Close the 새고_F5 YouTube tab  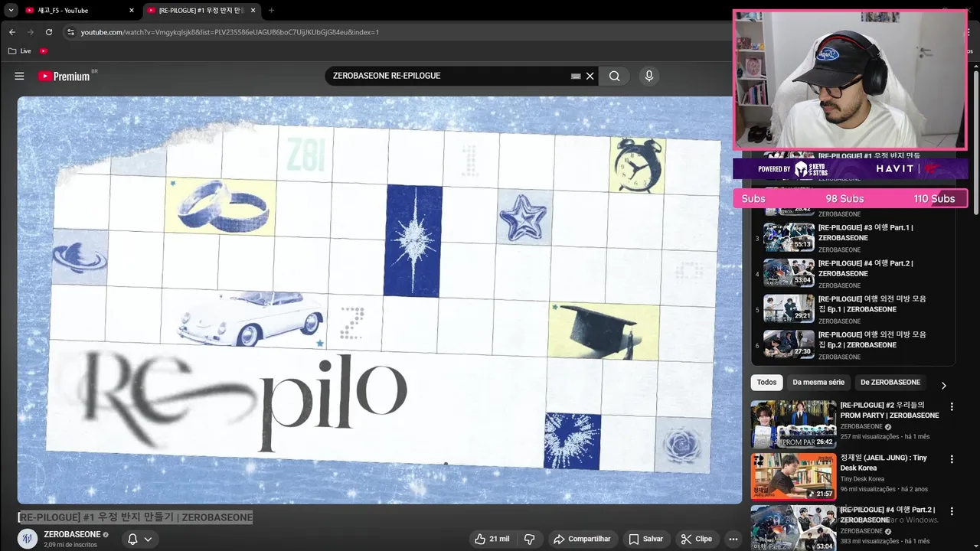[x=131, y=10]
